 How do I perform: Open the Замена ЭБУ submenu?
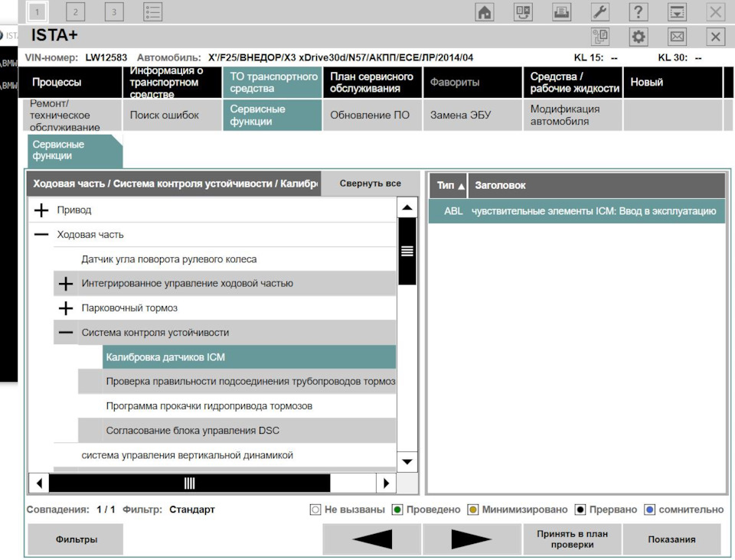(472, 116)
